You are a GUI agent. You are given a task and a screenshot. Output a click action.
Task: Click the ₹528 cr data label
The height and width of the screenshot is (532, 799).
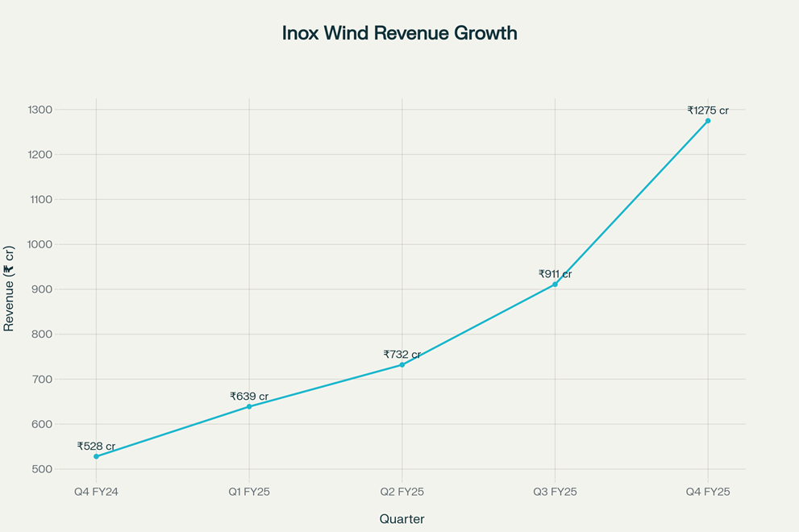[96, 447]
